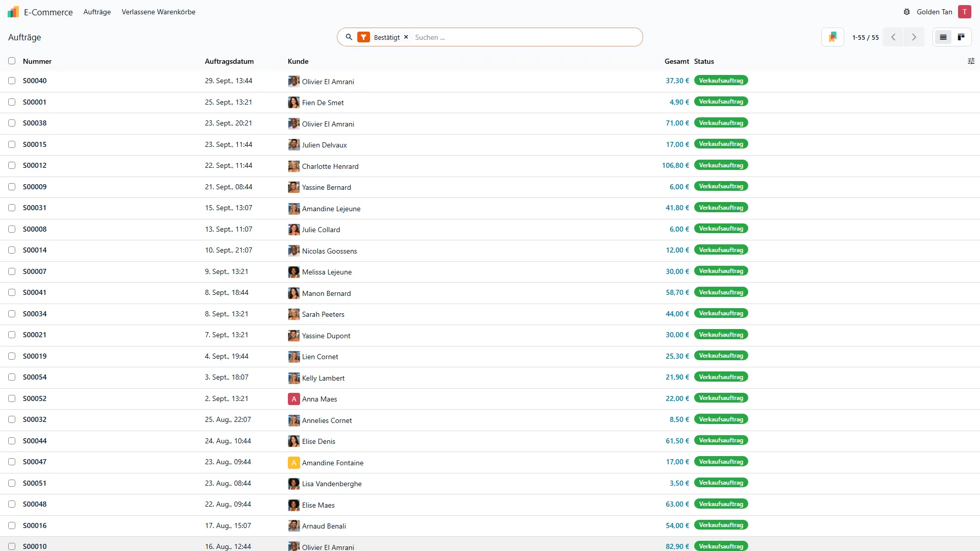Select all orders with header checkbox
The image size is (980, 551).
tap(12, 61)
